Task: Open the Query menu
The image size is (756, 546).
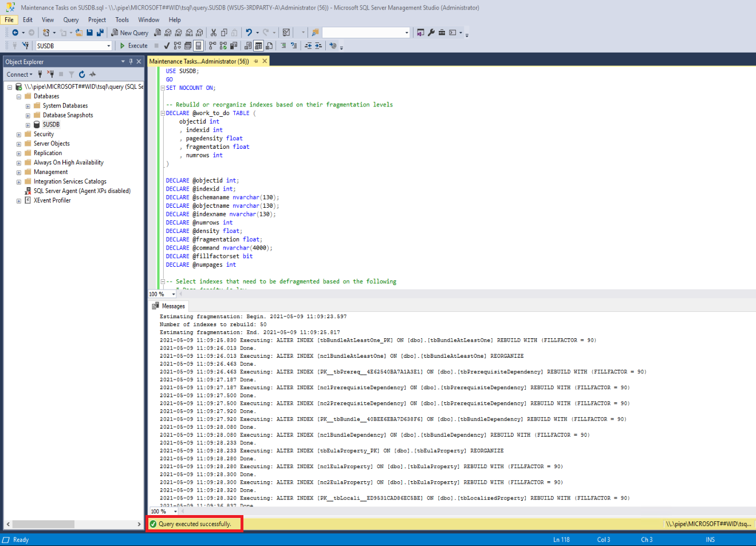Action: tap(71, 19)
